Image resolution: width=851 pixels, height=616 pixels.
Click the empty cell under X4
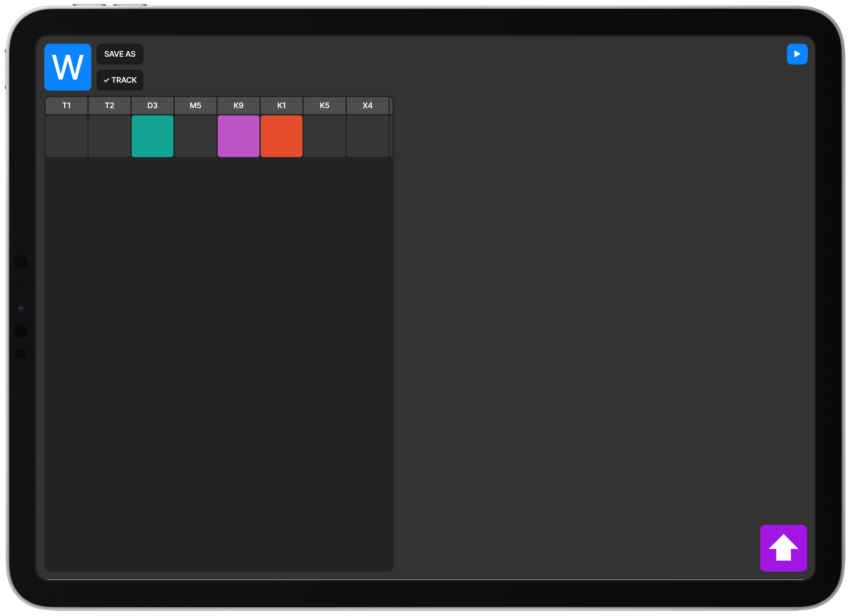[367, 136]
